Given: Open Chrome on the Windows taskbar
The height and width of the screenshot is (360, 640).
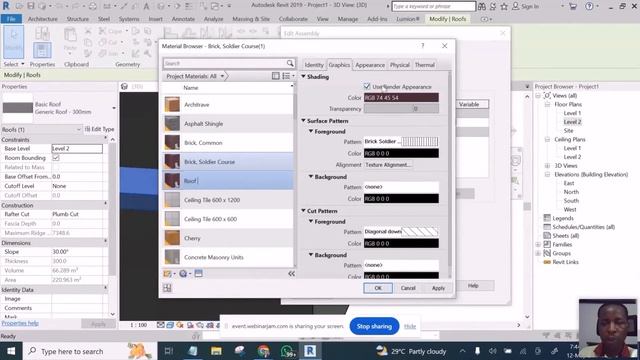Looking at the screenshot, I should tap(264, 351).
